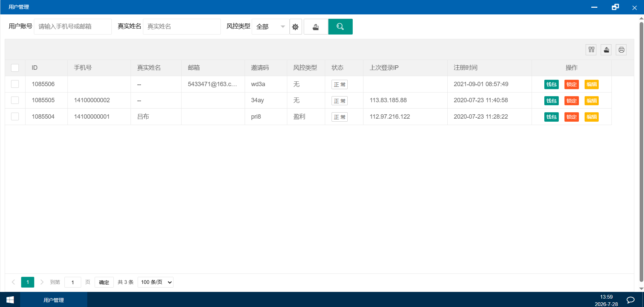The height and width of the screenshot is (307, 644).
Task: Click 钱包 button for user 1085506
Action: 551,84
